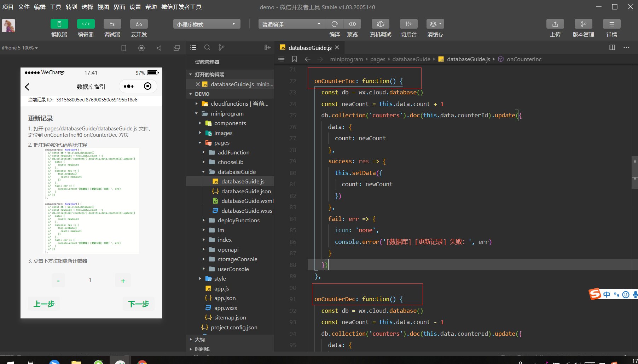Screen dimensions: 638x364
Task: Open the 项目 menu
Action: point(8,7)
